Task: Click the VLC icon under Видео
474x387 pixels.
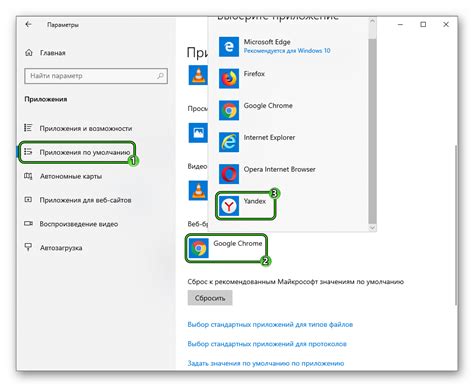Action: [198, 190]
